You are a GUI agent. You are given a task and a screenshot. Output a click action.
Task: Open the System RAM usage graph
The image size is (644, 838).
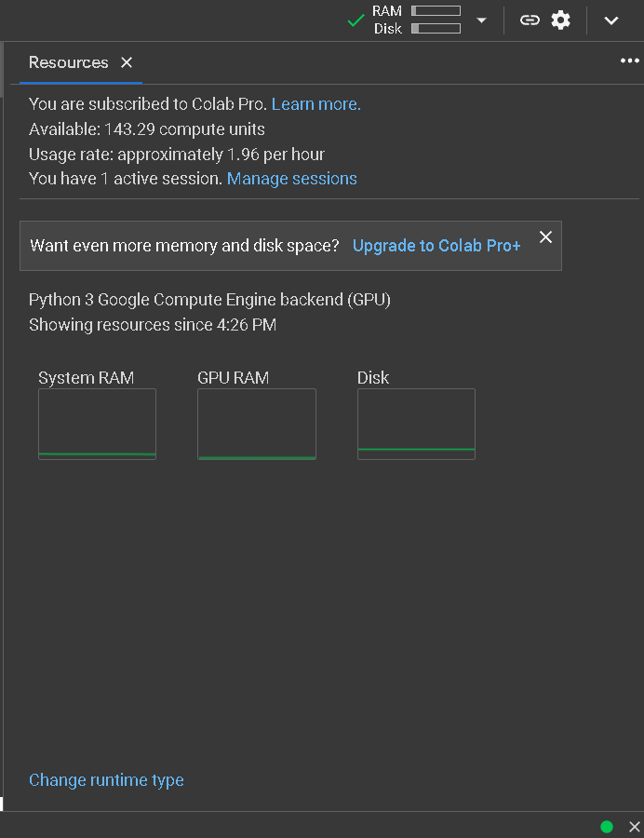tap(97, 424)
